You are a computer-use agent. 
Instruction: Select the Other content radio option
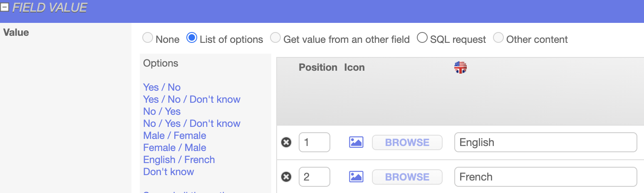pos(498,38)
